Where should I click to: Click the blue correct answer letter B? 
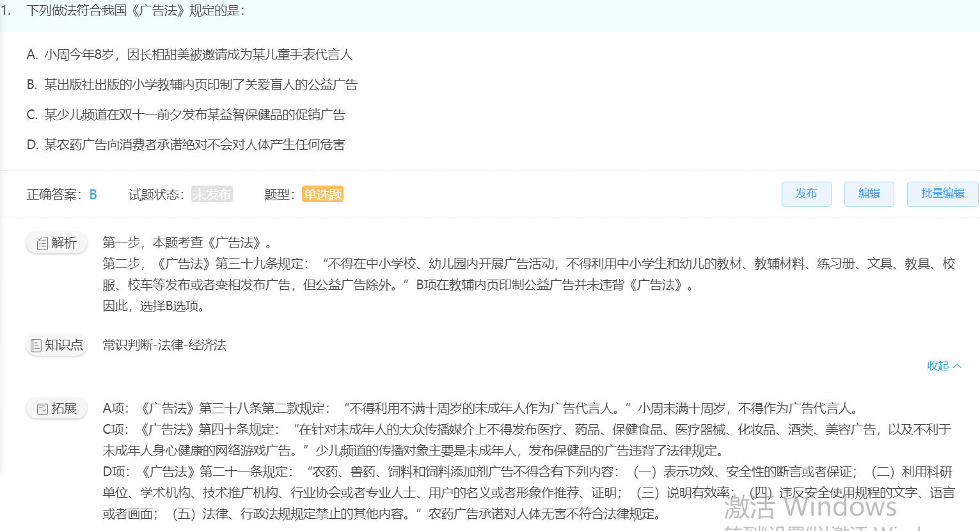93,194
